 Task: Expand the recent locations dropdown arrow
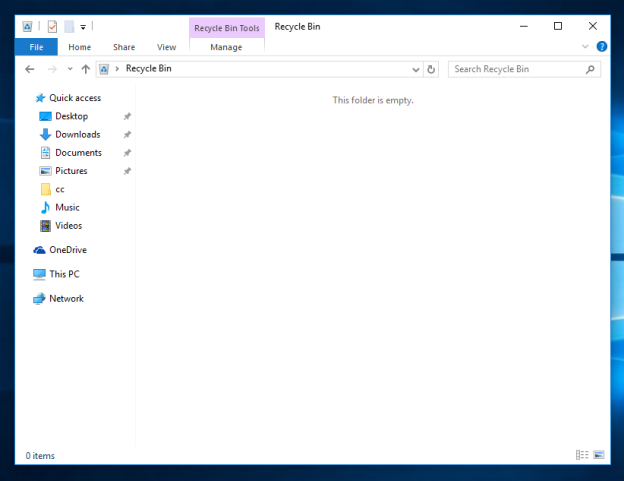tap(70, 69)
